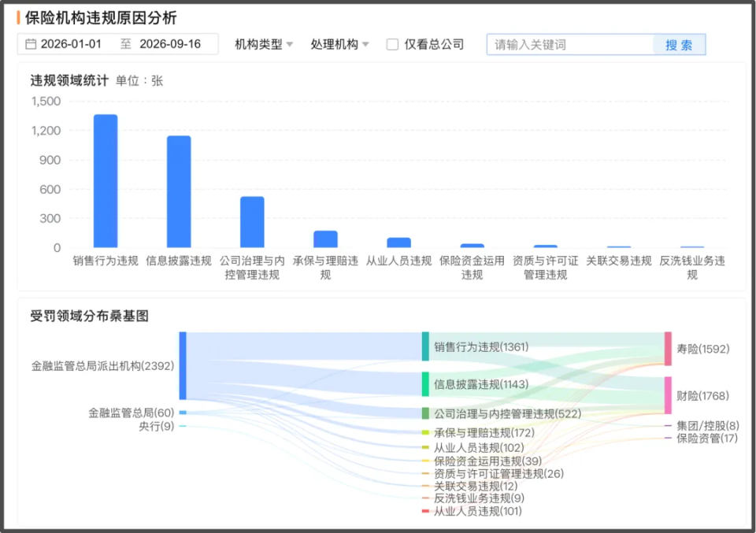Click the 承保与理赔违规(172) Sankey label
The width and height of the screenshot is (756, 533).
click(484, 433)
